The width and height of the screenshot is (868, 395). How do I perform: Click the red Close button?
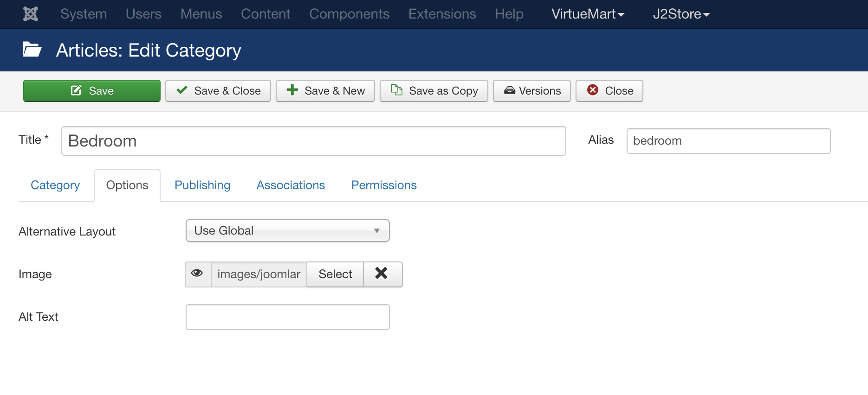point(609,90)
